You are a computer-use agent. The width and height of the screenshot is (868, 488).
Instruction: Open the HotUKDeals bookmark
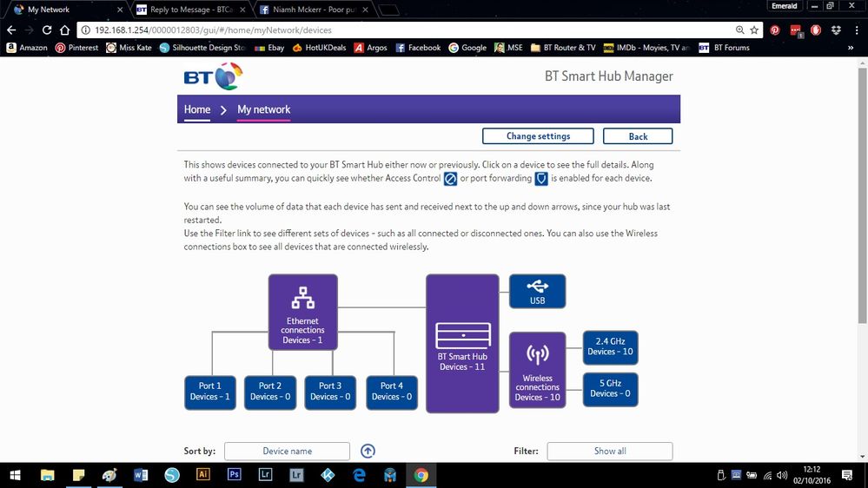pyautogui.click(x=320, y=48)
